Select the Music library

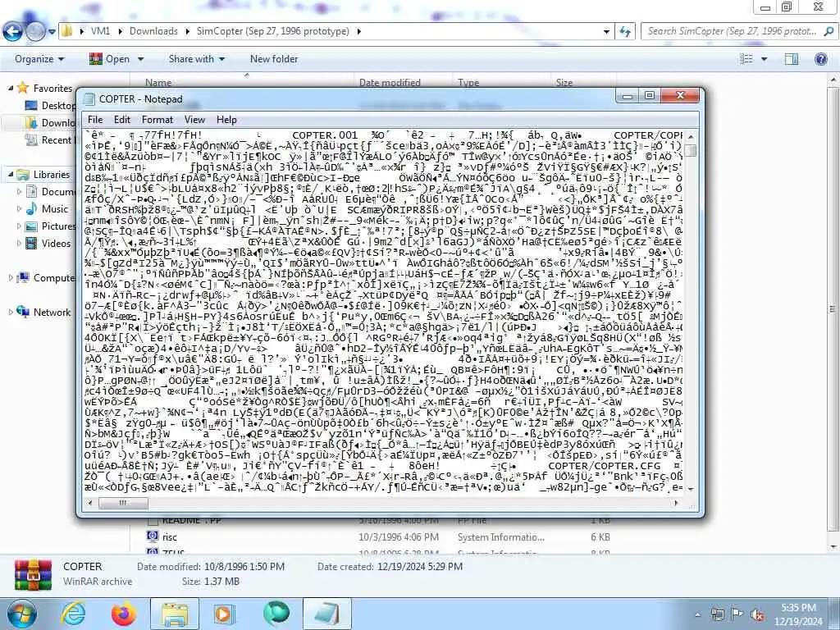point(55,208)
